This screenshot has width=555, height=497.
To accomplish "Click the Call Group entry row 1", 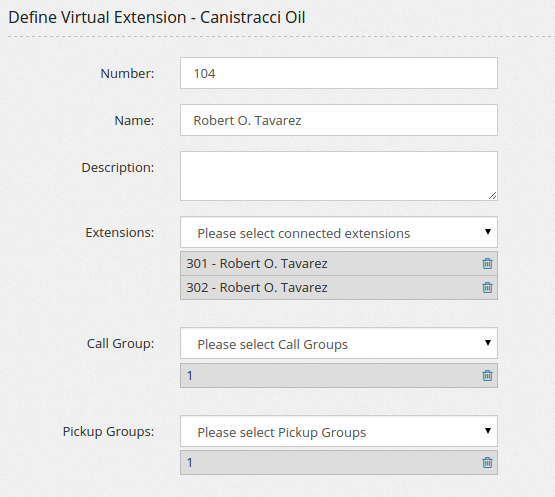I will (x=339, y=376).
